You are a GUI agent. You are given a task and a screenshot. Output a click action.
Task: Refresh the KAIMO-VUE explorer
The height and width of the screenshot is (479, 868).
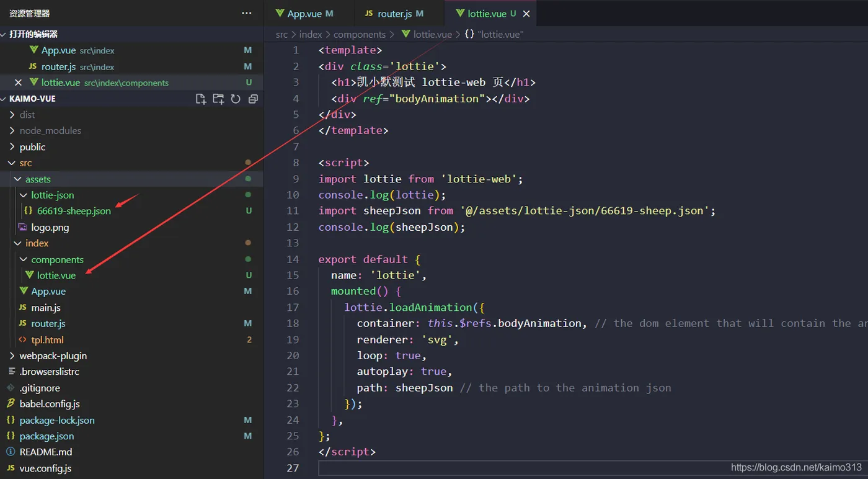[236, 99]
